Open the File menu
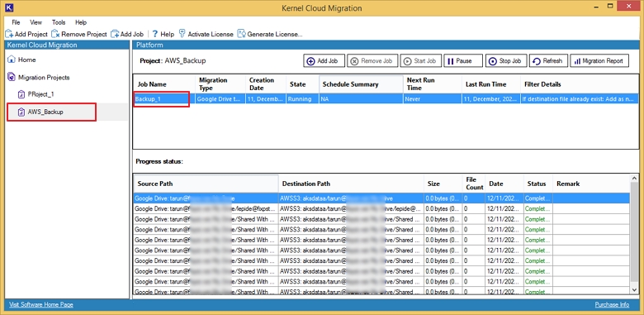This screenshot has width=644, height=315. point(16,22)
